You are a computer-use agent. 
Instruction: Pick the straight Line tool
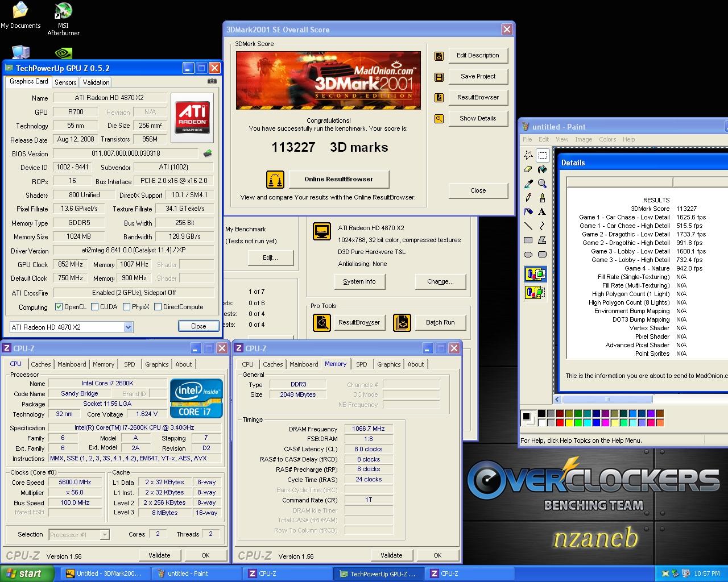pos(528,226)
